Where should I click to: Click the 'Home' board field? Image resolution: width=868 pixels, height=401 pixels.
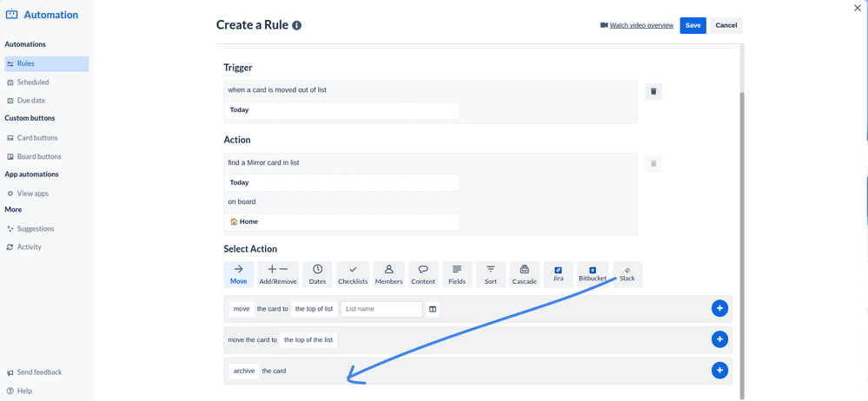click(x=341, y=222)
